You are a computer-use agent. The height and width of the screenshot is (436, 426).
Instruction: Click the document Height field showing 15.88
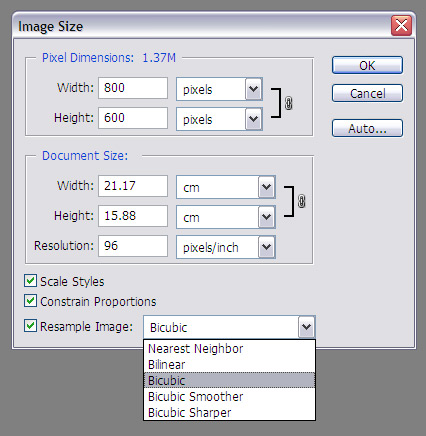pyautogui.click(x=133, y=216)
